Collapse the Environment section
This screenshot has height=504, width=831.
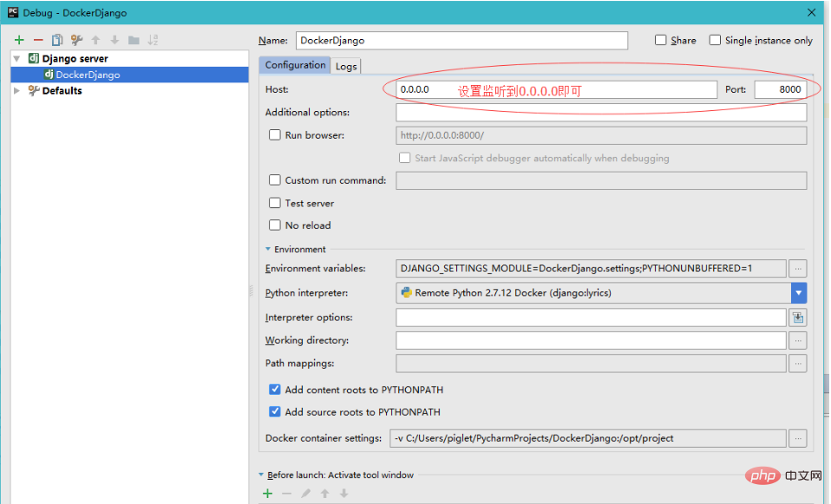[268, 249]
